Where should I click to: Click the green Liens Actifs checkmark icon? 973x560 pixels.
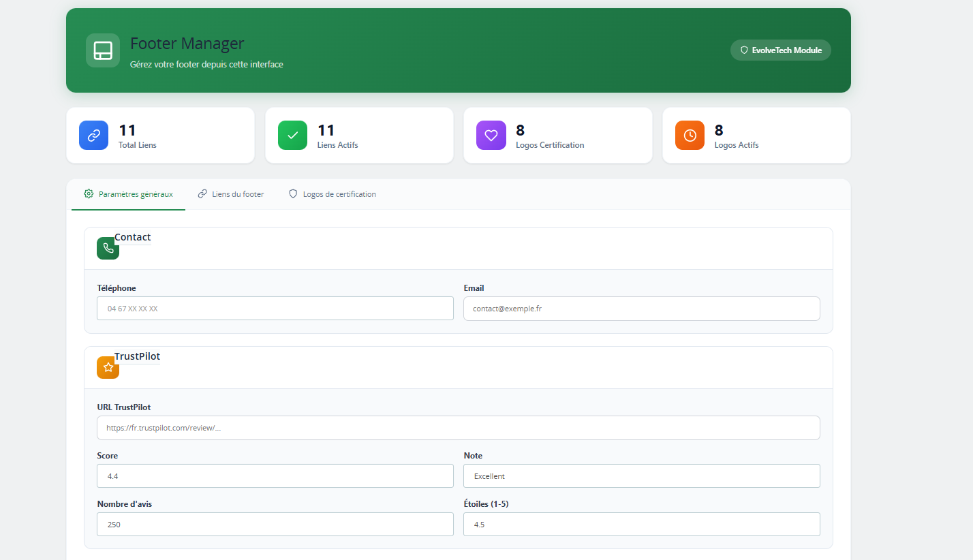[292, 135]
